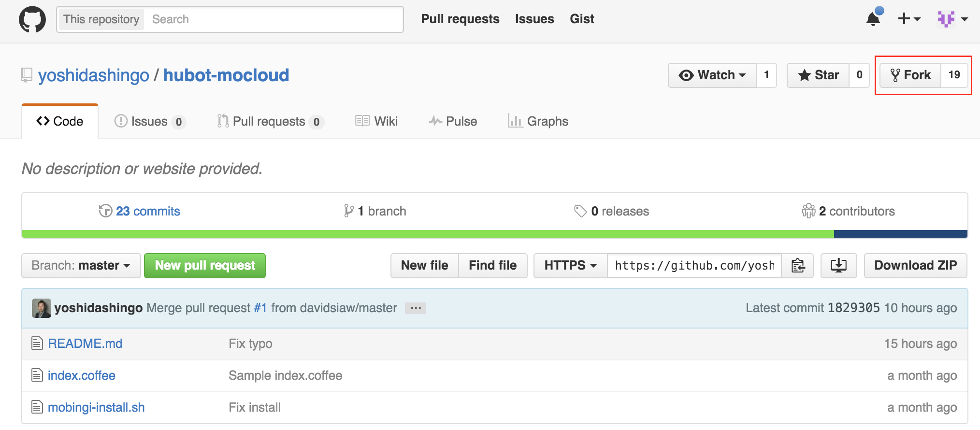Open index.coffee file
980x430 pixels.
pyautogui.click(x=82, y=375)
